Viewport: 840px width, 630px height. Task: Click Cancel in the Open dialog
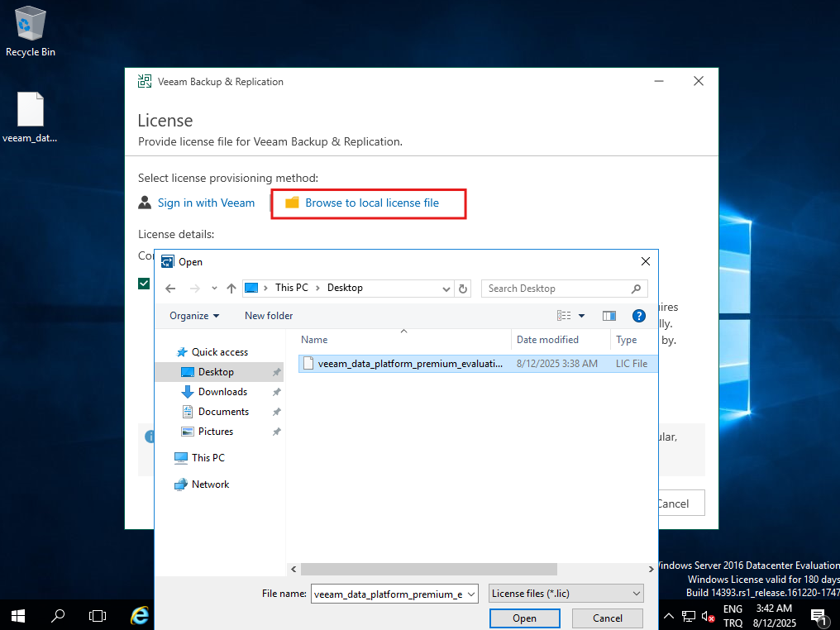608,618
